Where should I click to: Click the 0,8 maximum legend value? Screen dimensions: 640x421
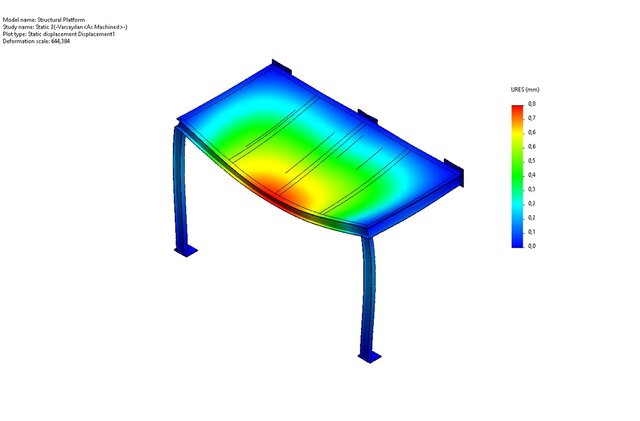click(531, 104)
